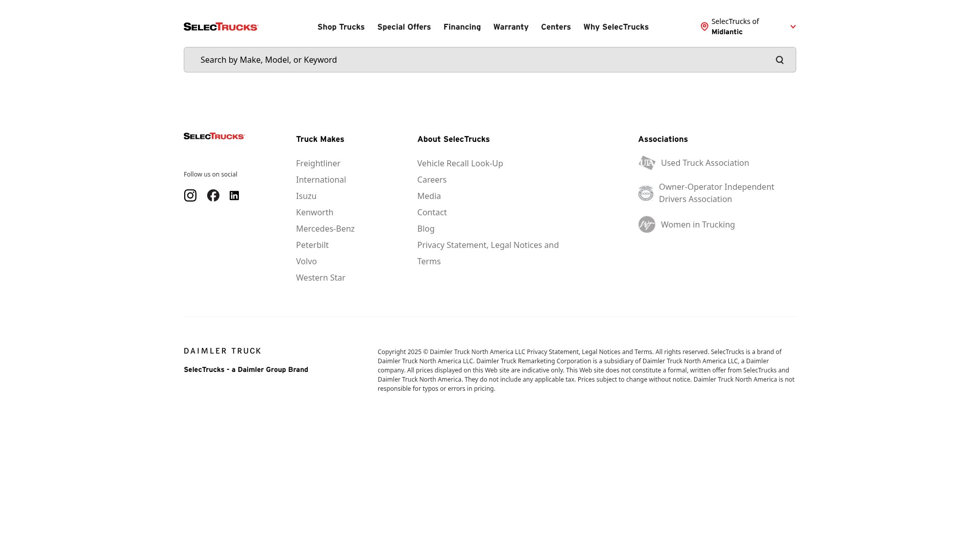Open the International make link
980x551 pixels.
pyautogui.click(x=321, y=180)
